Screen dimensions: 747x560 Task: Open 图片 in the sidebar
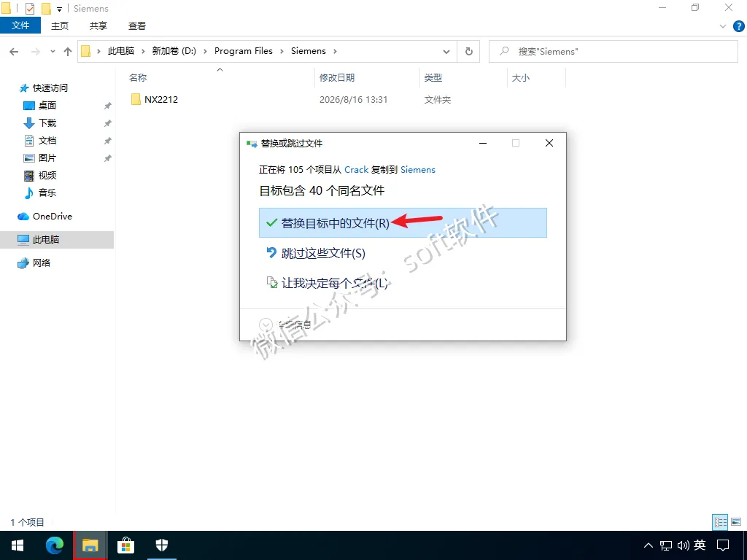(x=40, y=157)
